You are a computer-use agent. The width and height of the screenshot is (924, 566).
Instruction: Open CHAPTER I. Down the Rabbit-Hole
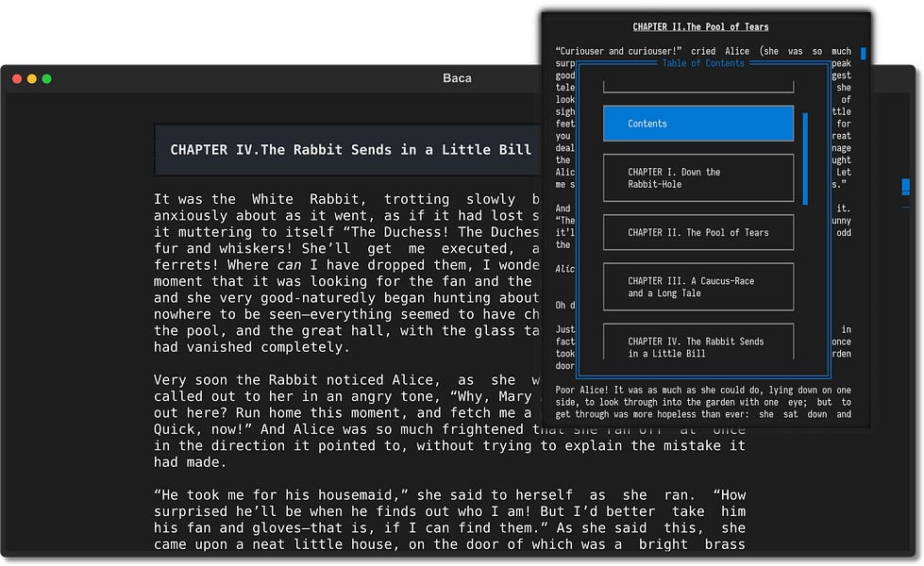point(698,178)
